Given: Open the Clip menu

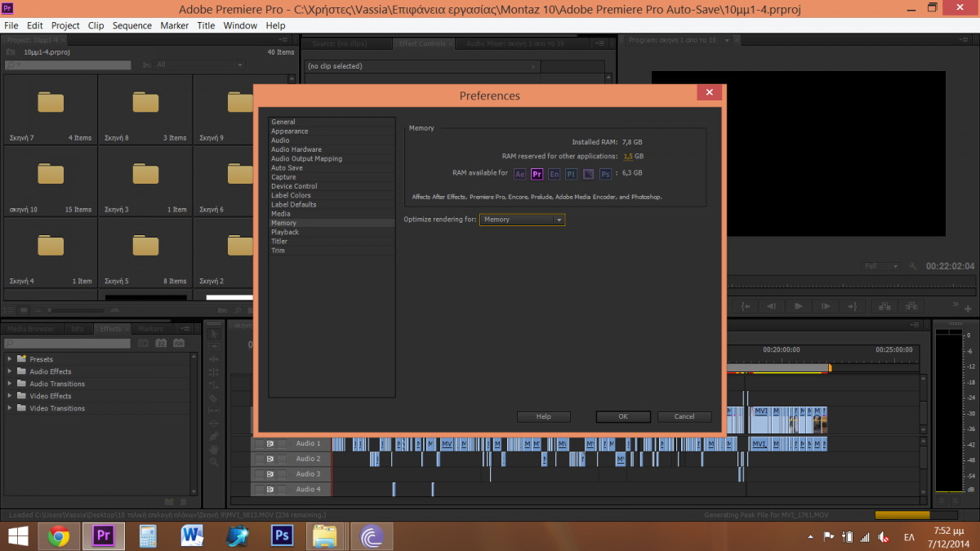Looking at the screenshot, I should pos(96,25).
